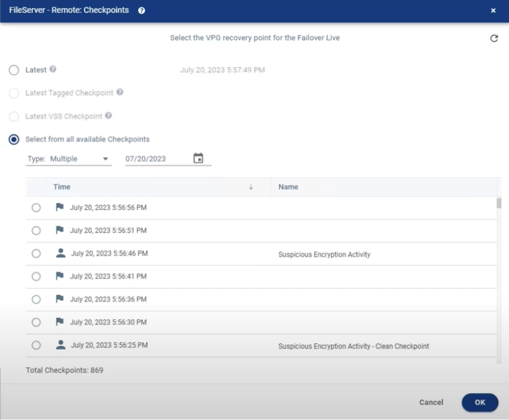Viewport: 509px width, 420px height.
Task: Click the lone Suspicious Encryption Activity name
Action: (324, 254)
